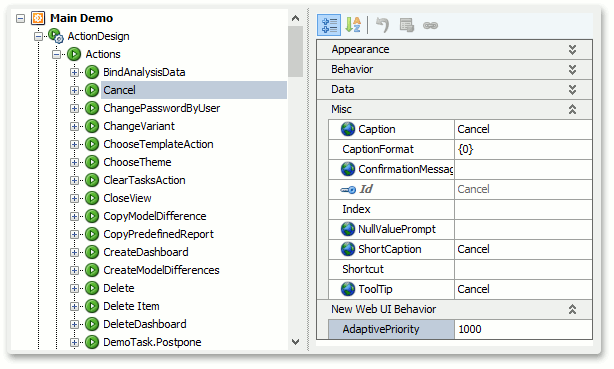Click the ChangePasswordByUser action icon
Image resolution: width=614 pixels, height=369 pixels.
(x=92, y=108)
